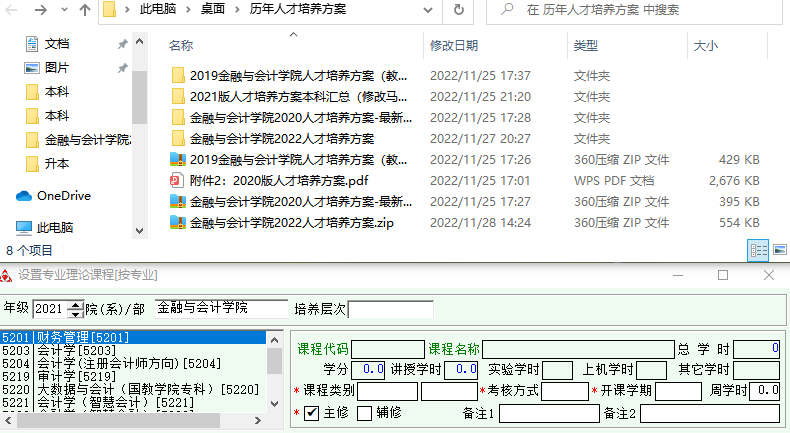The height and width of the screenshot is (433, 790).
Task: Click the Up directory arrow
Action: point(85,11)
